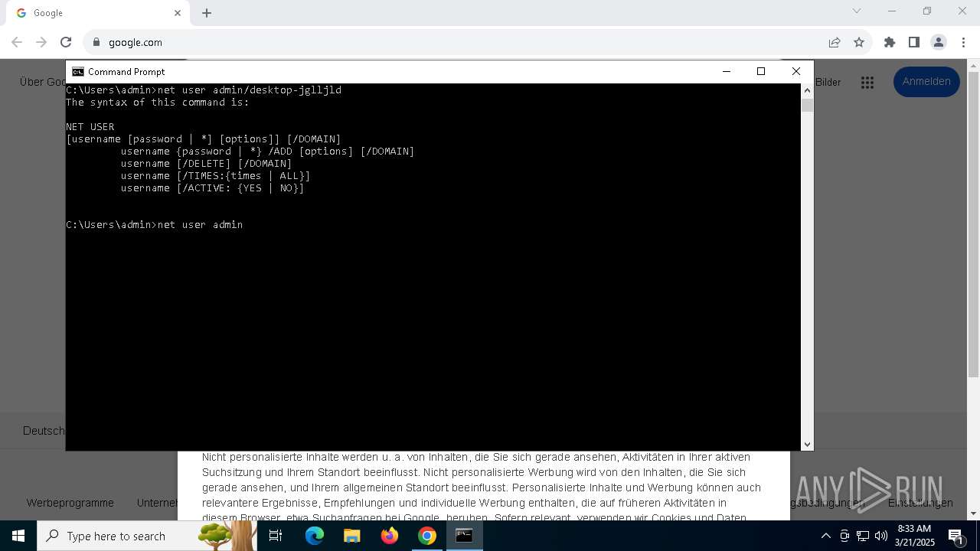Open Task View on taskbar
Screen dimensions: 980x551
(x=276, y=536)
